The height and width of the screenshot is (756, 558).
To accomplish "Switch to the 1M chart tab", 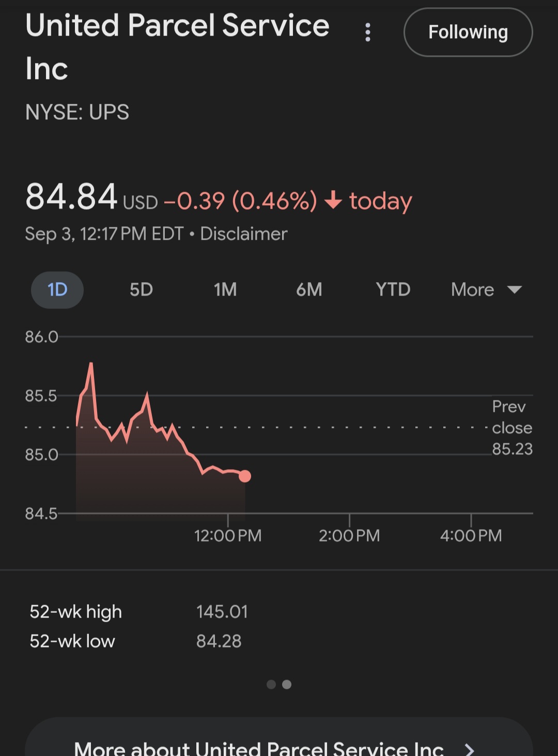I will (x=225, y=289).
